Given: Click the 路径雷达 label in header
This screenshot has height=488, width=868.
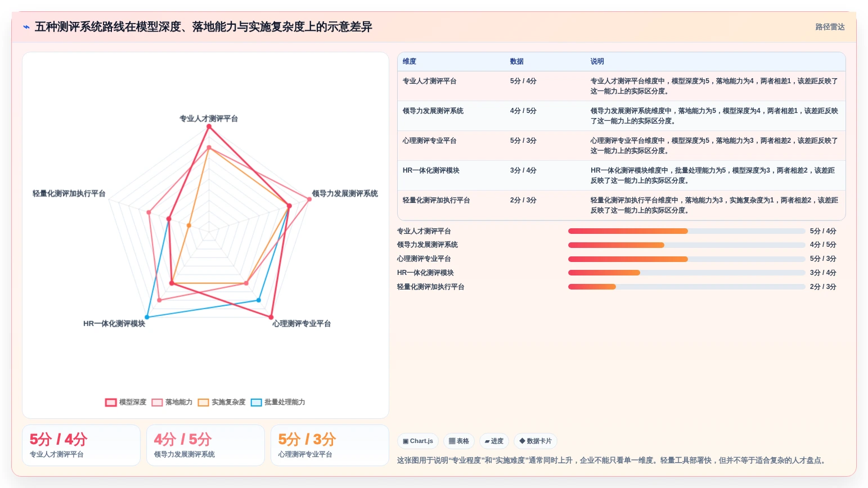Looking at the screenshot, I should click(x=830, y=27).
